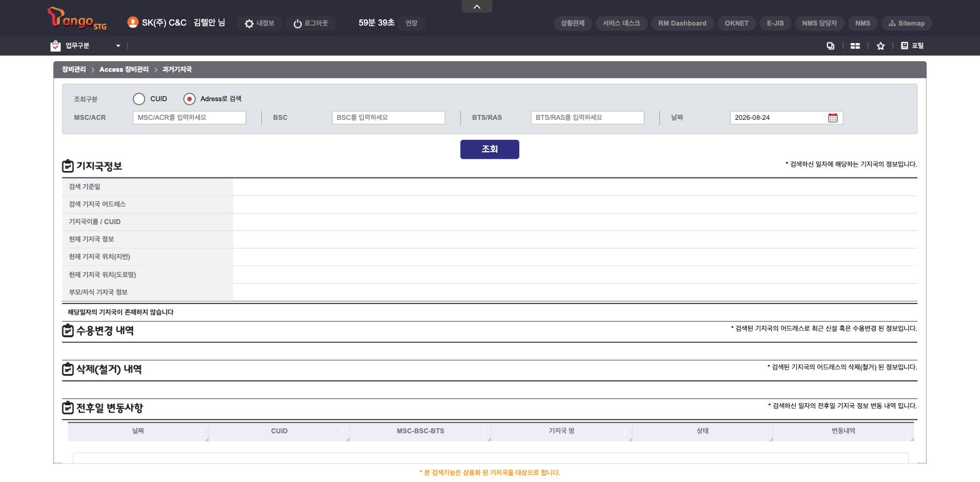Expand the 업무구분 dropdown
This screenshot has height=482, width=980.
(x=117, y=46)
